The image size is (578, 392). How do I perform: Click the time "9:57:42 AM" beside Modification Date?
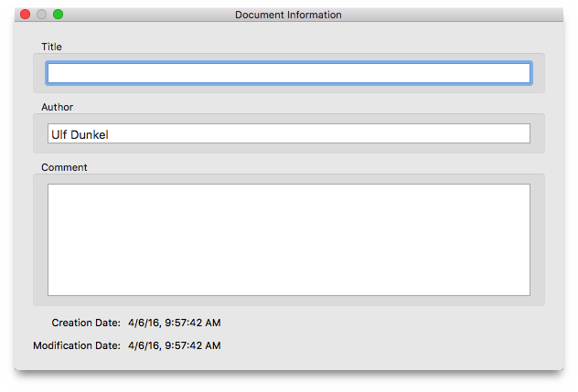[x=193, y=345]
